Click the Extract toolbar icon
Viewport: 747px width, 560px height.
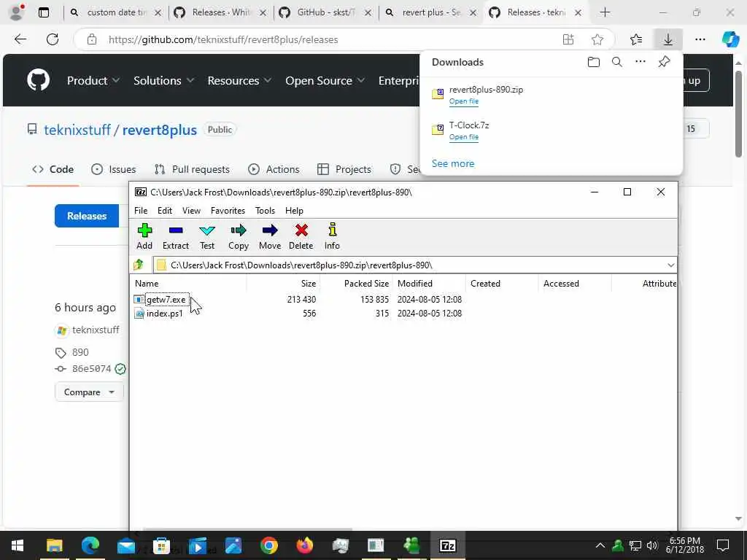point(175,236)
